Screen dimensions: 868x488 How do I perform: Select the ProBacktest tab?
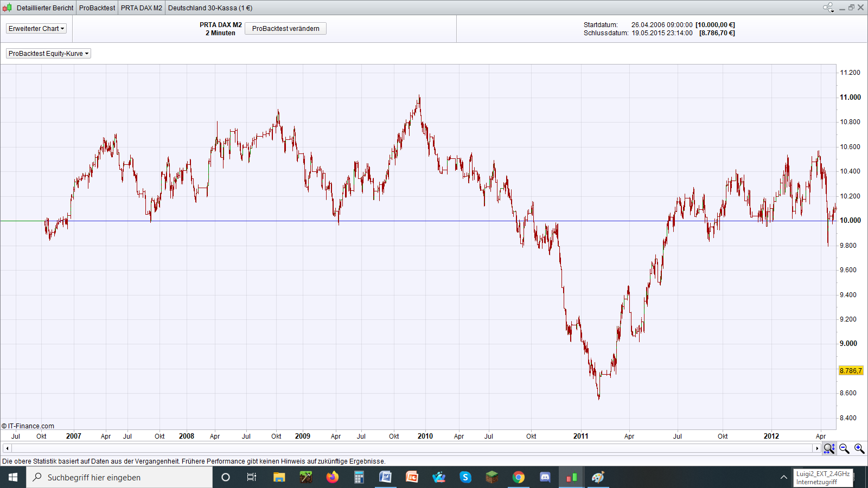coord(97,8)
